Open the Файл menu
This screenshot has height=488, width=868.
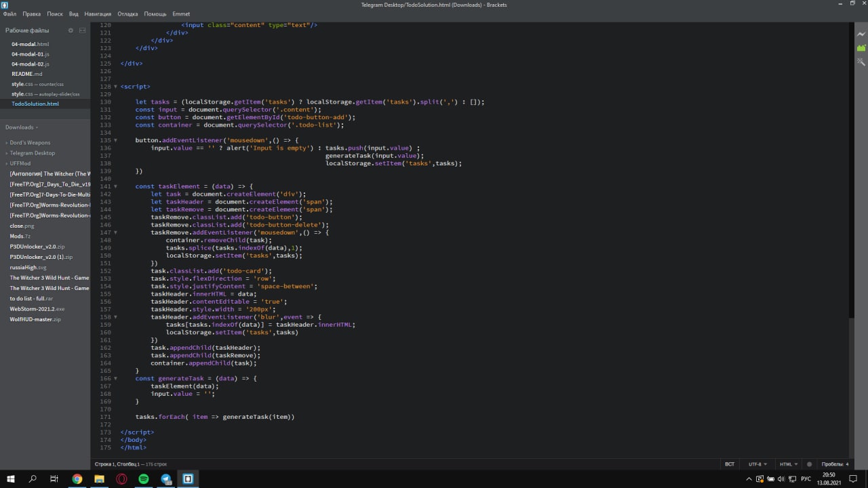pyautogui.click(x=9, y=14)
